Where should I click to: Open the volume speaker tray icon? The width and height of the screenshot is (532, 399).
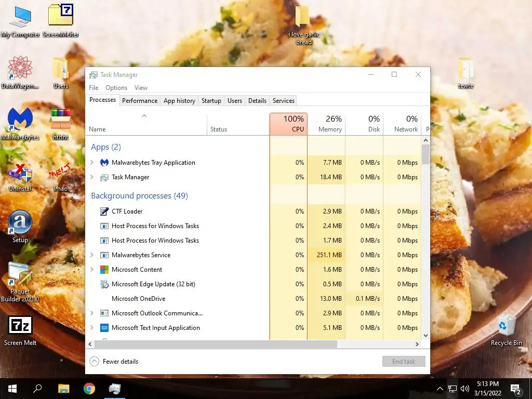tap(465, 389)
